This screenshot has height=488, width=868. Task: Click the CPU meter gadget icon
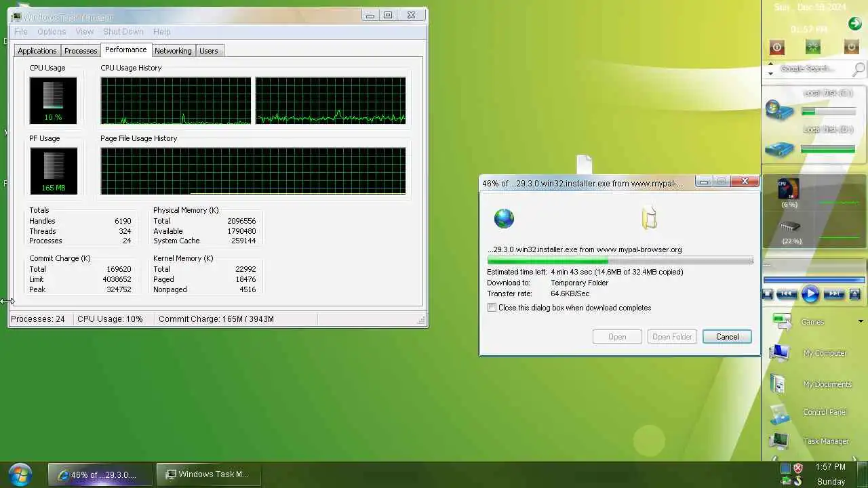(x=788, y=189)
